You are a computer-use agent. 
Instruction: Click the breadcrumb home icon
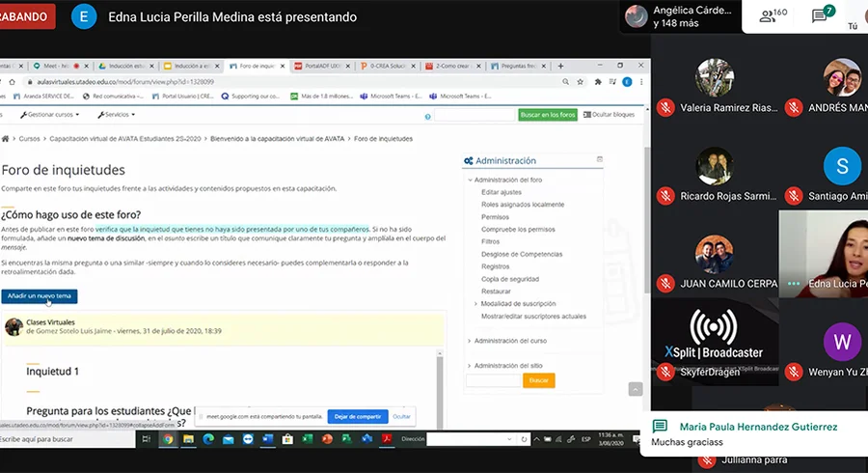[6, 138]
